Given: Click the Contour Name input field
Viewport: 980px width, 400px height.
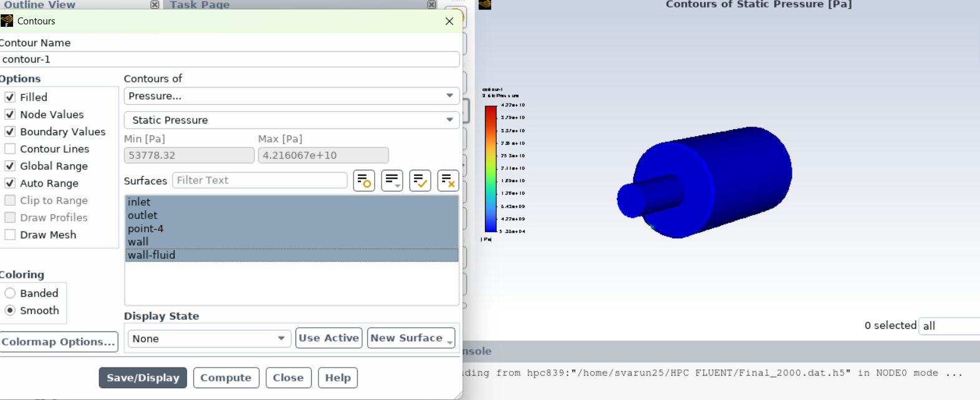Looking at the screenshot, I should point(229,59).
